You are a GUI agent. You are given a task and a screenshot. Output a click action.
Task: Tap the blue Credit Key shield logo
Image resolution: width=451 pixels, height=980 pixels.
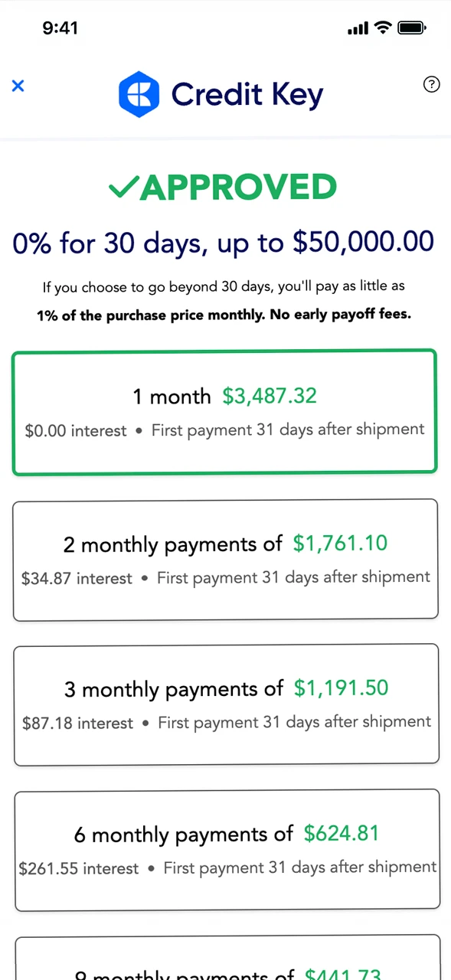click(x=139, y=93)
